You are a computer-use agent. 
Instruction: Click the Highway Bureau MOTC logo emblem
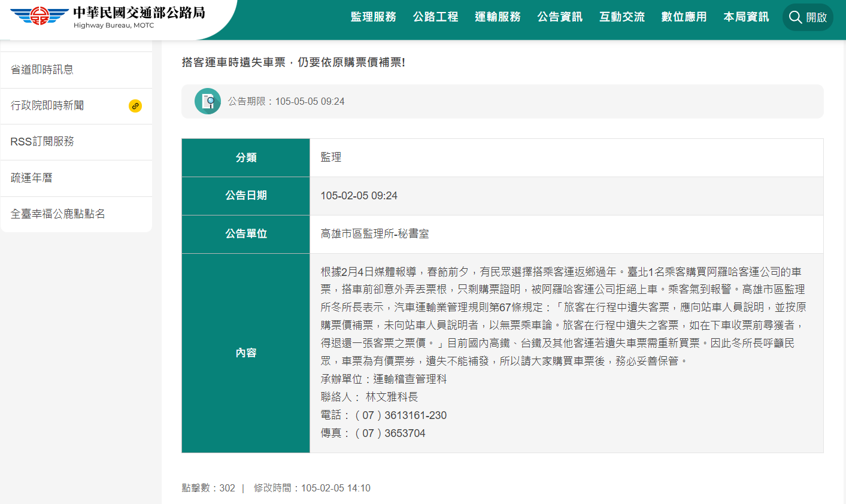coord(39,16)
